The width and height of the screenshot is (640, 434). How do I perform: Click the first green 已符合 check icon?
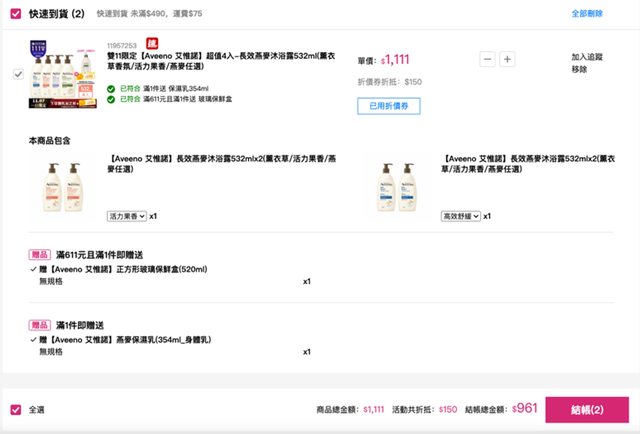pos(112,88)
